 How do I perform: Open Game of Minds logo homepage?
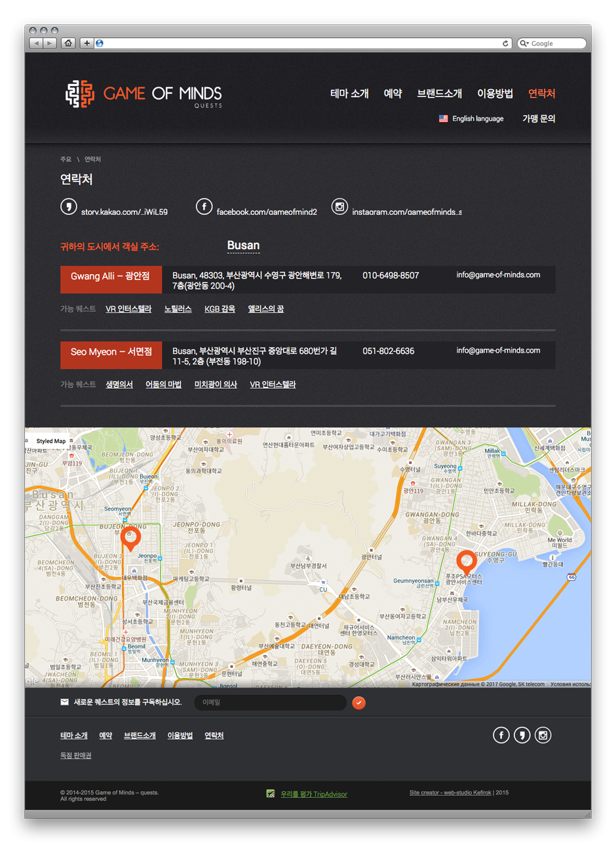(x=144, y=94)
